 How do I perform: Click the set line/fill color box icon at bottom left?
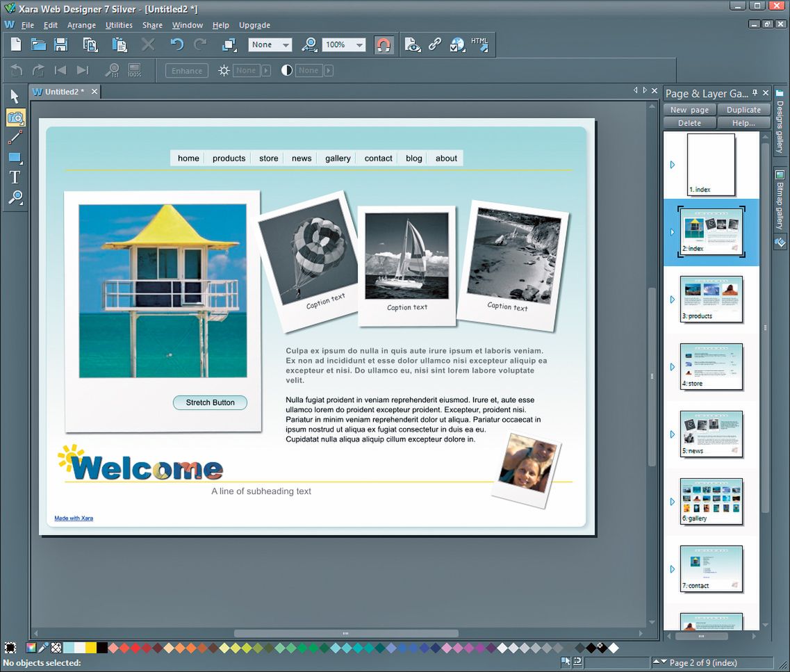(10, 648)
